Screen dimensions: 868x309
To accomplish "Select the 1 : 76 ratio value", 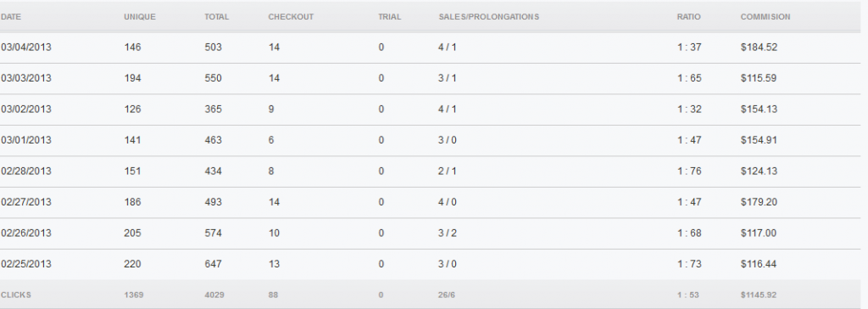I will coord(689,171).
